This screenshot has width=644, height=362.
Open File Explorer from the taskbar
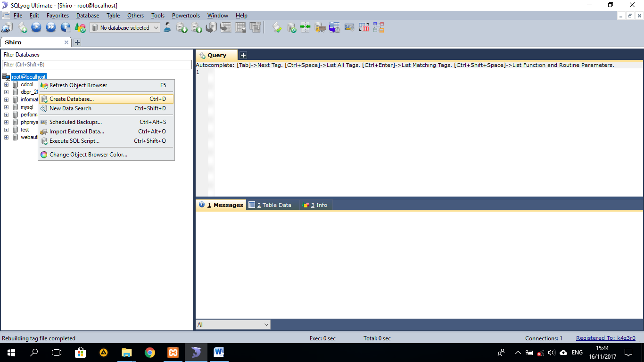(126, 353)
